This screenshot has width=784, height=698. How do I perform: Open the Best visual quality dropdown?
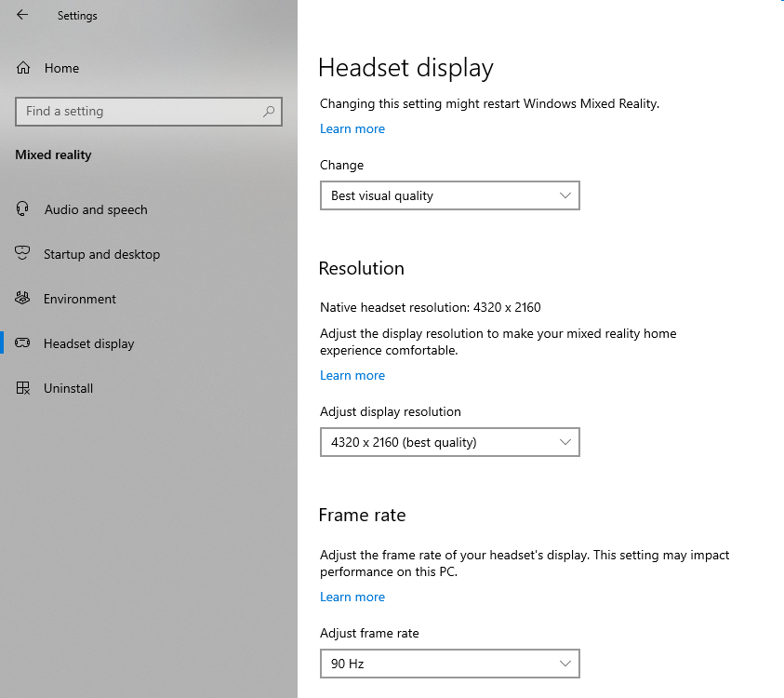(449, 195)
